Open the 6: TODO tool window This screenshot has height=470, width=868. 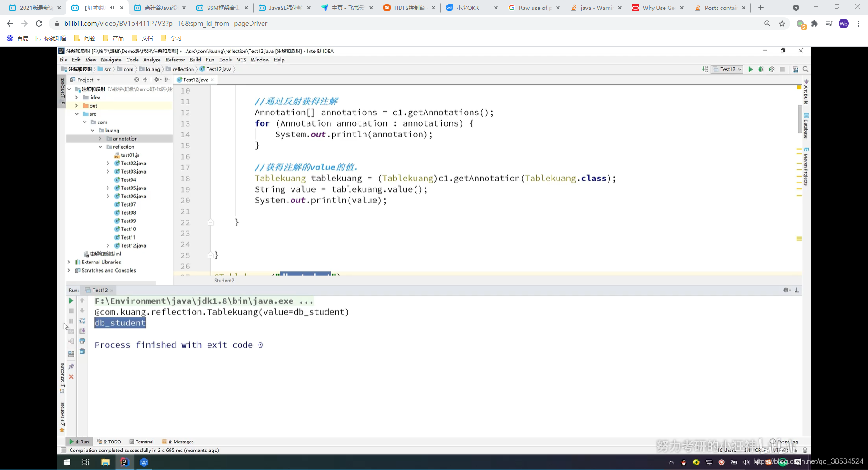point(109,442)
